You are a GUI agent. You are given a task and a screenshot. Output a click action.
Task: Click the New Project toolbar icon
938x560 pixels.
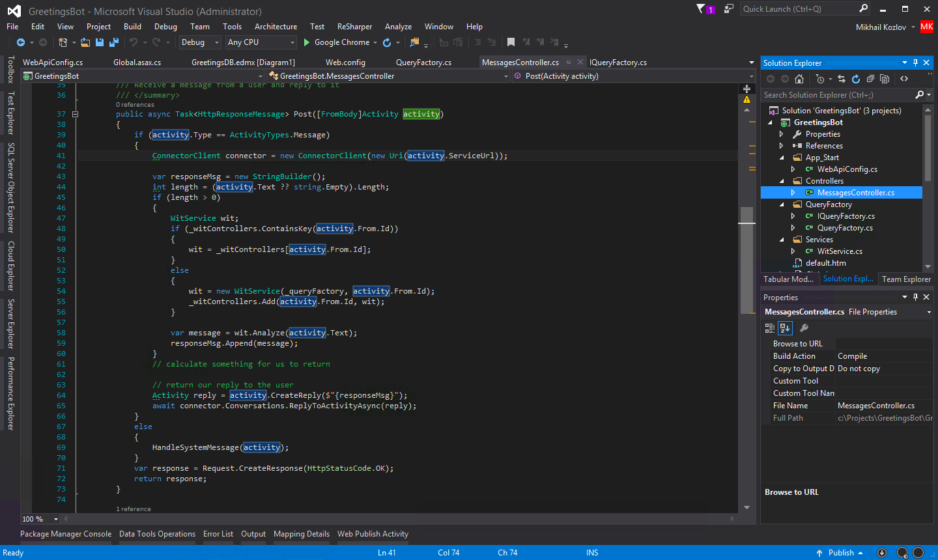pyautogui.click(x=63, y=42)
